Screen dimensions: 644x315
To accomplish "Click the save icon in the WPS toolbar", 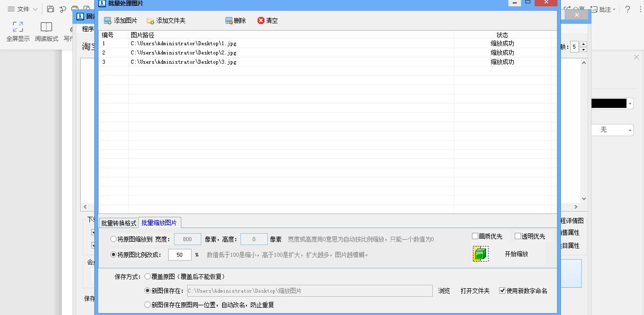I will click(50, 9).
